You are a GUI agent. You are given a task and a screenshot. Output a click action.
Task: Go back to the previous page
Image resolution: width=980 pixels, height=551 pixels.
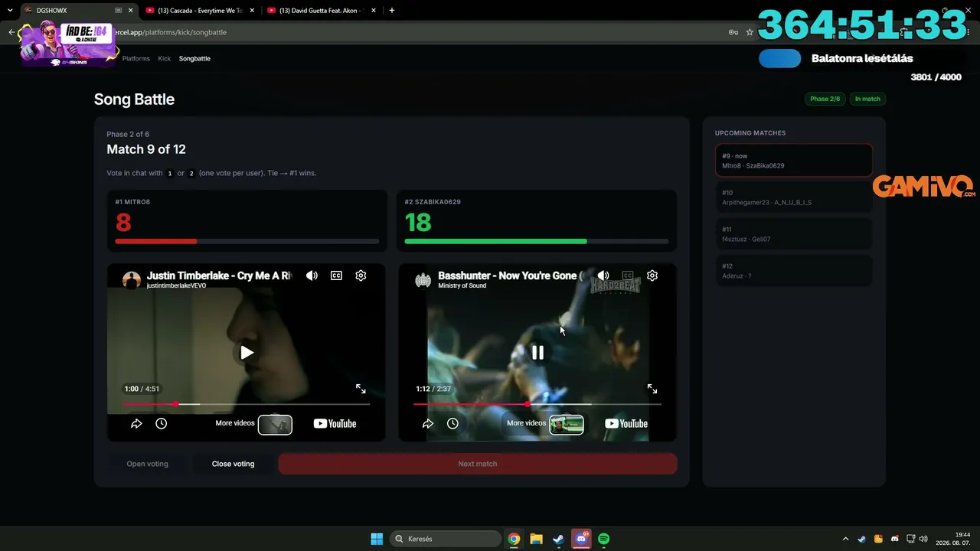(11, 32)
